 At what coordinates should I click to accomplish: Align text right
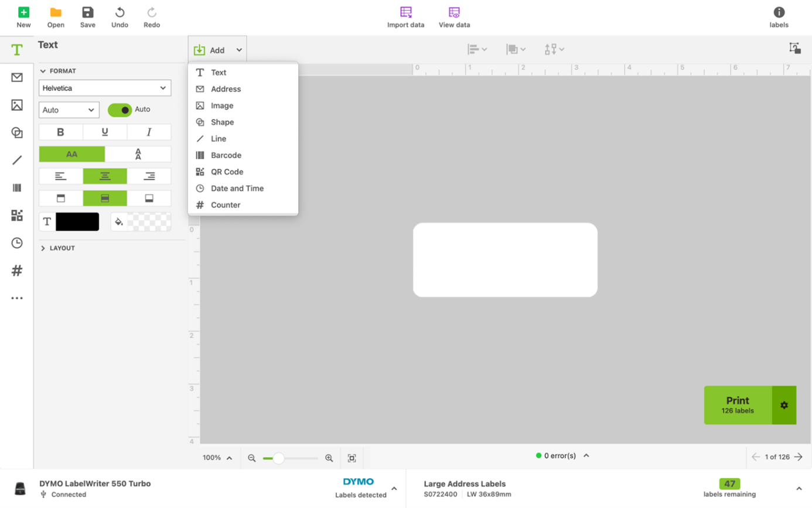(149, 176)
